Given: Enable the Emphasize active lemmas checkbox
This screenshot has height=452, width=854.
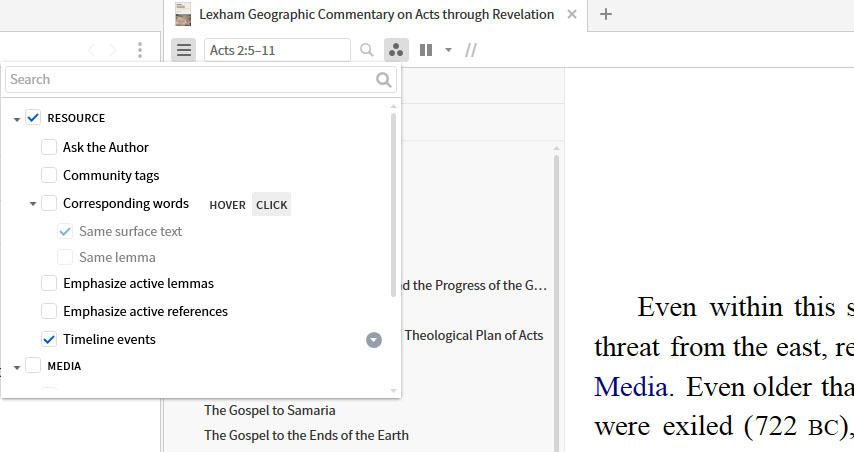Looking at the screenshot, I should click(49, 283).
